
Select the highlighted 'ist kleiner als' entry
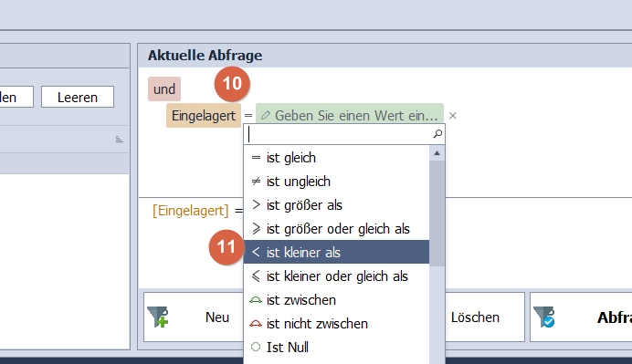click(337, 252)
